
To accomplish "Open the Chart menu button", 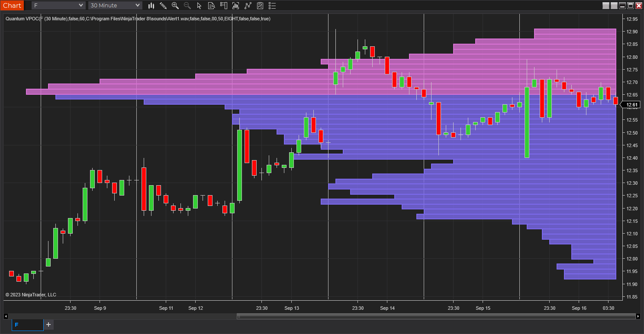I will pyautogui.click(x=12, y=5).
